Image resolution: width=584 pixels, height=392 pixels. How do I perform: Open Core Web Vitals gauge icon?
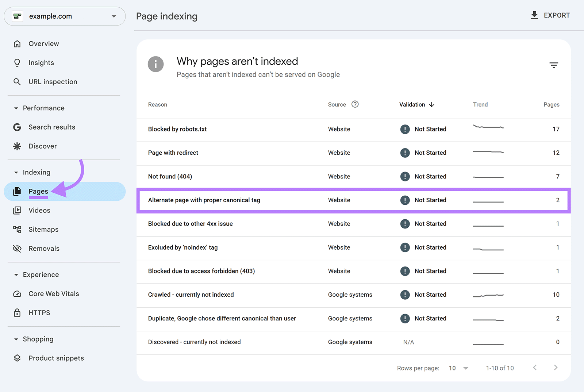coord(17,293)
